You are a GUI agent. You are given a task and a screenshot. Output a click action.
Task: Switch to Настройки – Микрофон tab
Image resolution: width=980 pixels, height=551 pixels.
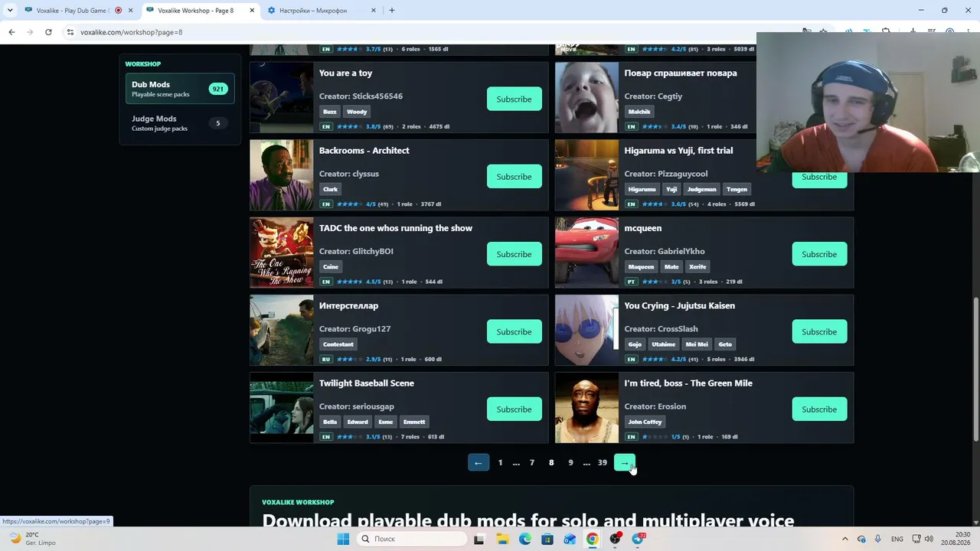click(322, 11)
